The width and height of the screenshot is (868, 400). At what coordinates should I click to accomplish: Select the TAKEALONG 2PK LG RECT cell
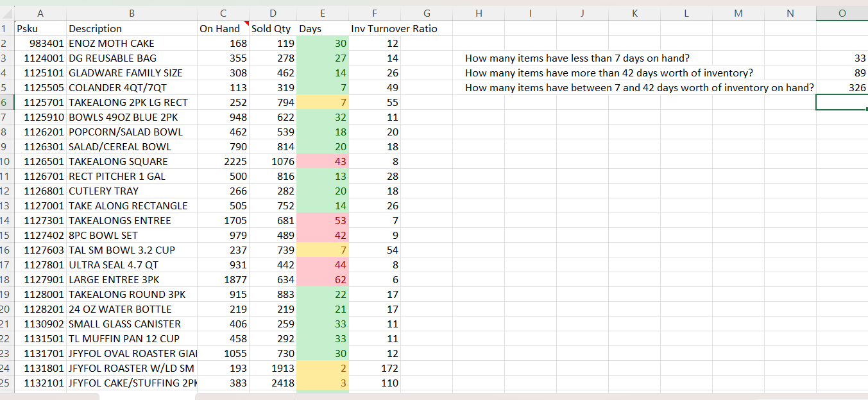tap(132, 102)
